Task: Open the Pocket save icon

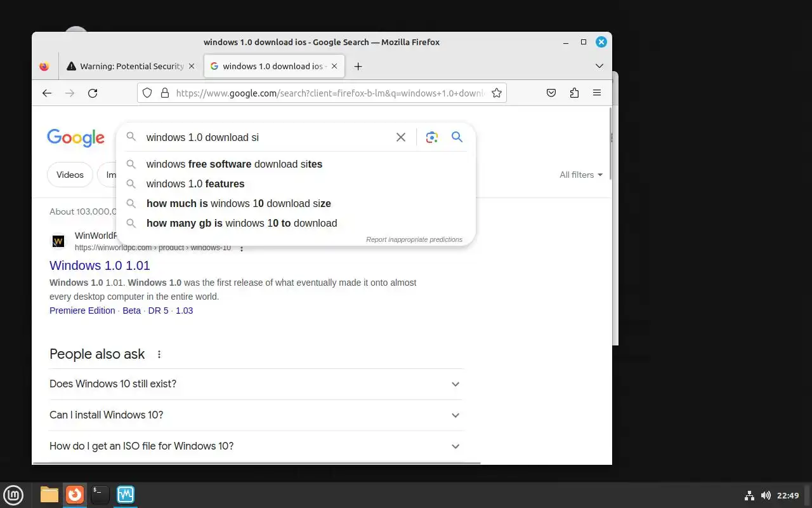Action: point(551,93)
